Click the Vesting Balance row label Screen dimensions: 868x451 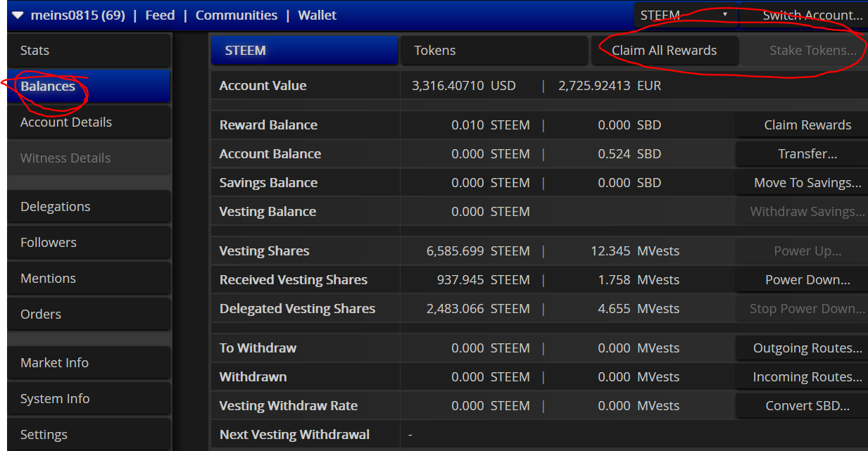(268, 212)
